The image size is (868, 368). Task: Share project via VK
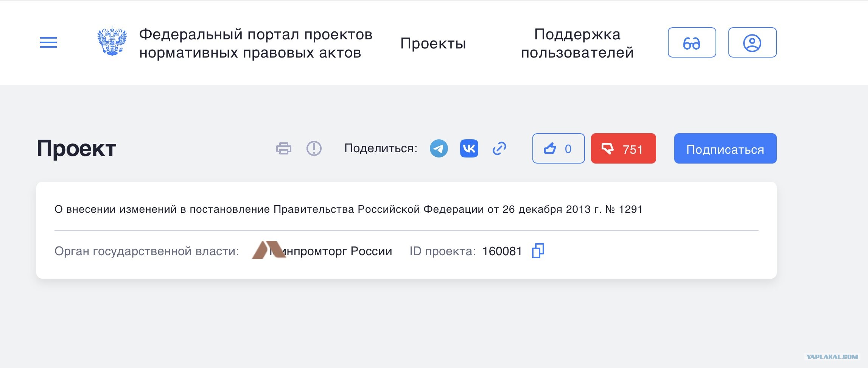click(469, 148)
